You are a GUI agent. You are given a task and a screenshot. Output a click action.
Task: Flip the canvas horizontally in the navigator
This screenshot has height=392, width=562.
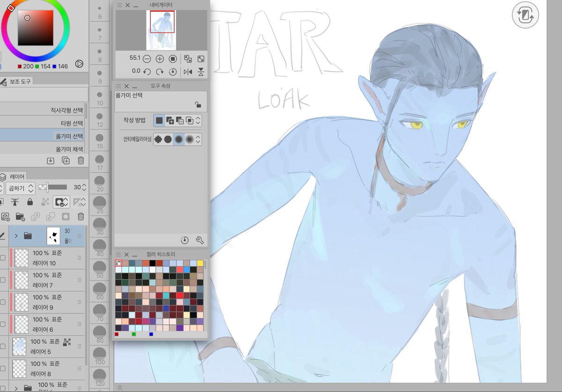coord(188,72)
